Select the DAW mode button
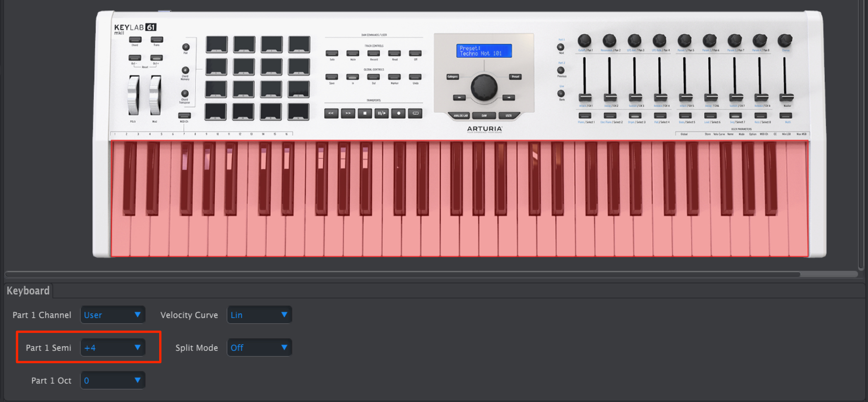This screenshot has height=402, width=868. [x=484, y=115]
